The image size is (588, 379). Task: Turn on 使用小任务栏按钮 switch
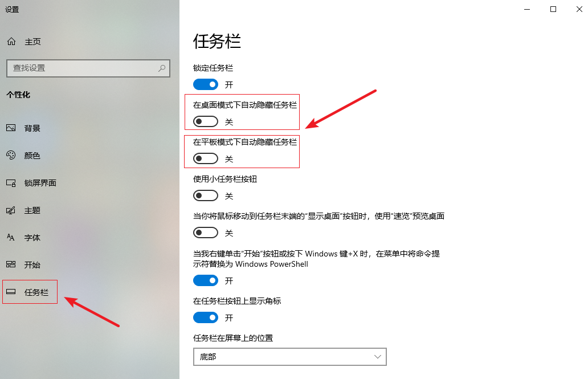[x=206, y=195]
